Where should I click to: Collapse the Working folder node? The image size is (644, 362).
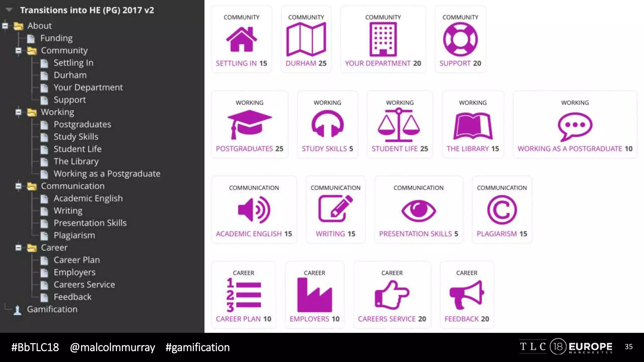click(19, 112)
